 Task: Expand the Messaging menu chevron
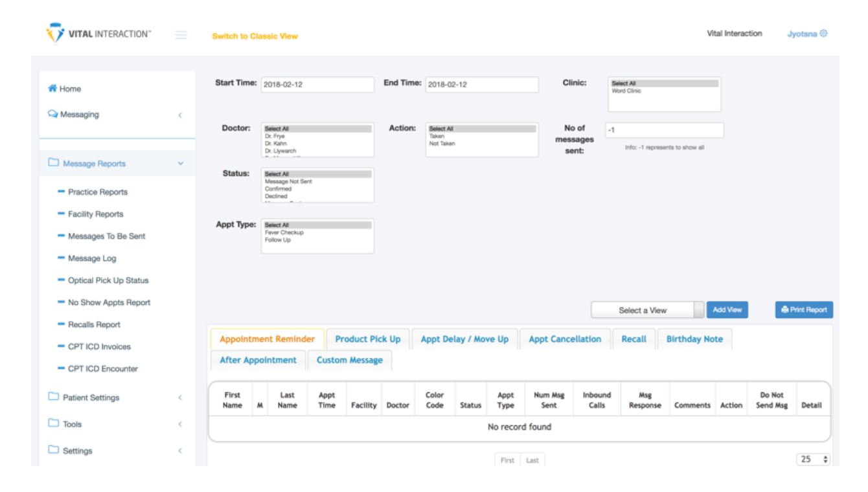click(180, 115)
